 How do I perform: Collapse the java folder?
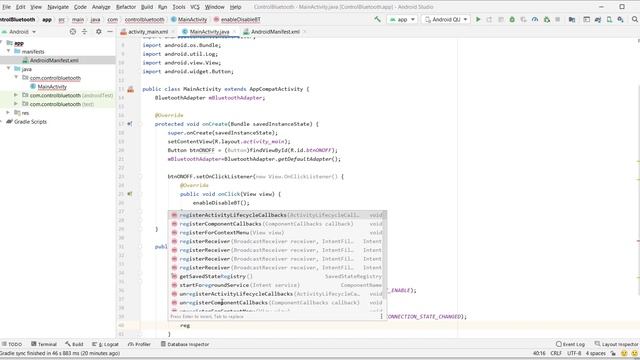(9, 69)
